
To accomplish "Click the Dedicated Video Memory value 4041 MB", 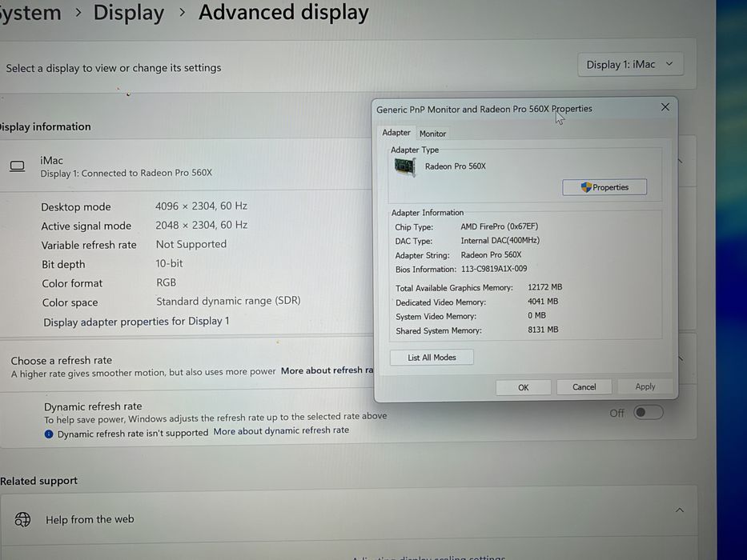I will tap(543, 302).
